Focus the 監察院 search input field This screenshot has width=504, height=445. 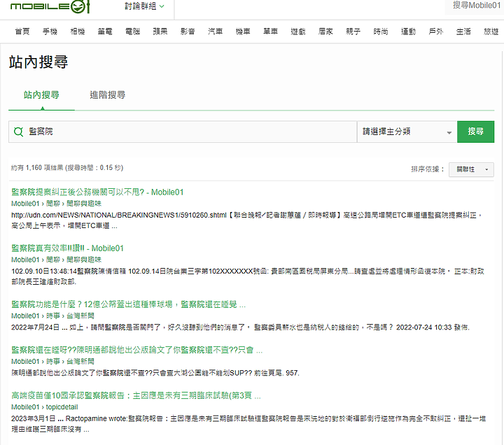point(183,132)
